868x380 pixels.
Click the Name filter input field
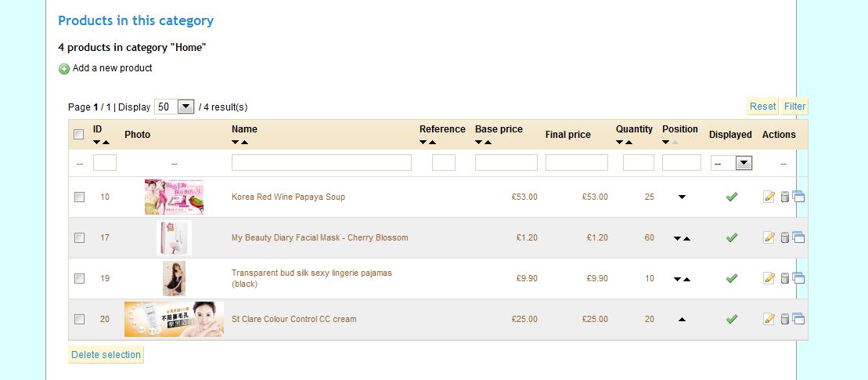pyautogui.click(x=322, y=163)
